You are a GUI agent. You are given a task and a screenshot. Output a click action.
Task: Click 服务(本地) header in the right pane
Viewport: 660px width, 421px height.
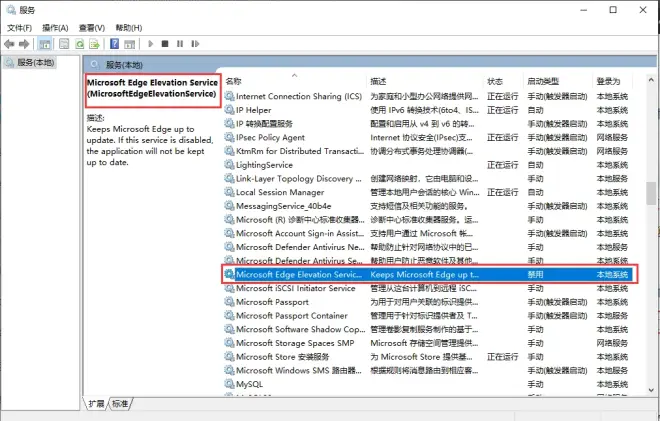point(124,65)
